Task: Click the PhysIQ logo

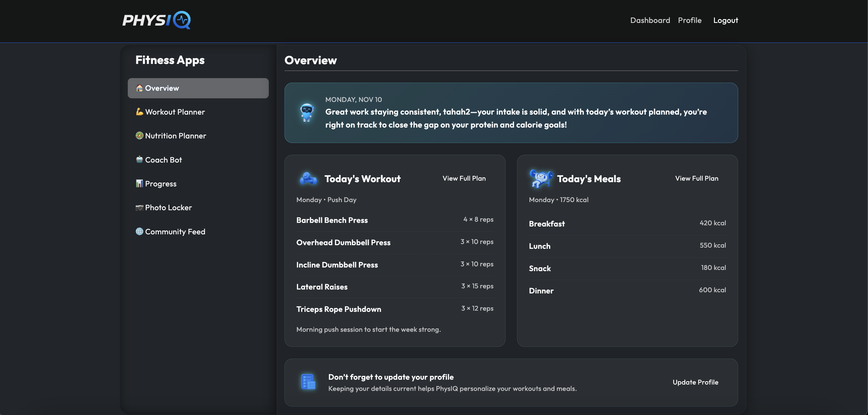Action: [156, 20]
